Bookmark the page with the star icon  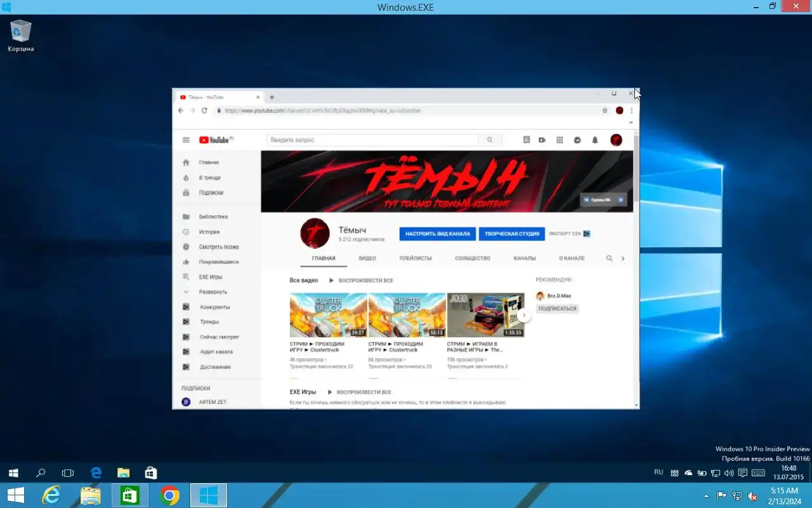605,110
